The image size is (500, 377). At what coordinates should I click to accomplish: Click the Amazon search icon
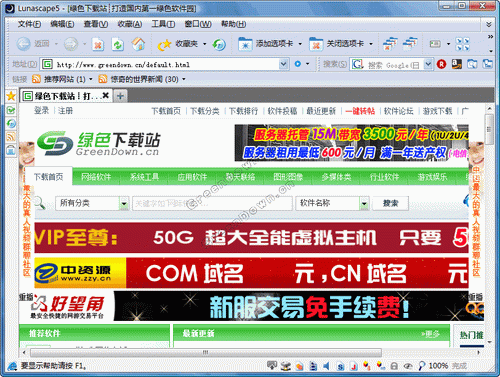457,64
